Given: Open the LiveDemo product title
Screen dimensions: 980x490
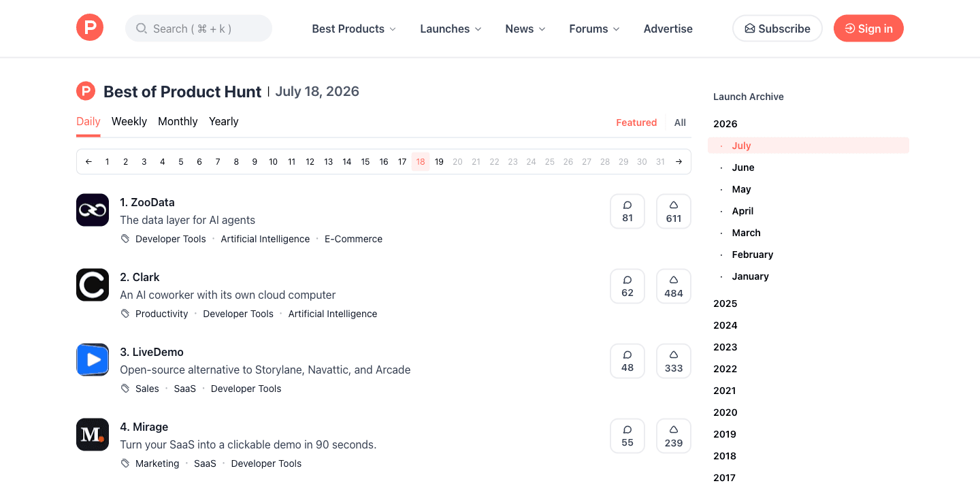Looking at the screenshot, I should (x=152, y=352).
